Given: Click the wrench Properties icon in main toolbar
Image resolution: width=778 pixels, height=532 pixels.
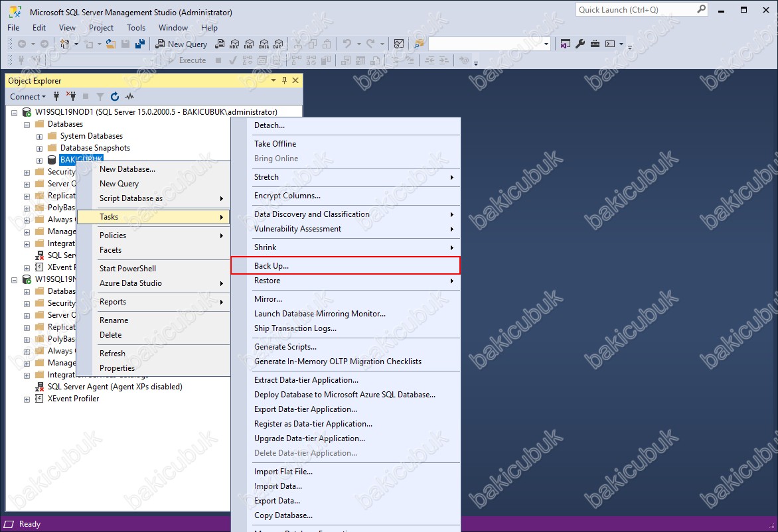Looking at the screenshot, I should pos(580,44).
